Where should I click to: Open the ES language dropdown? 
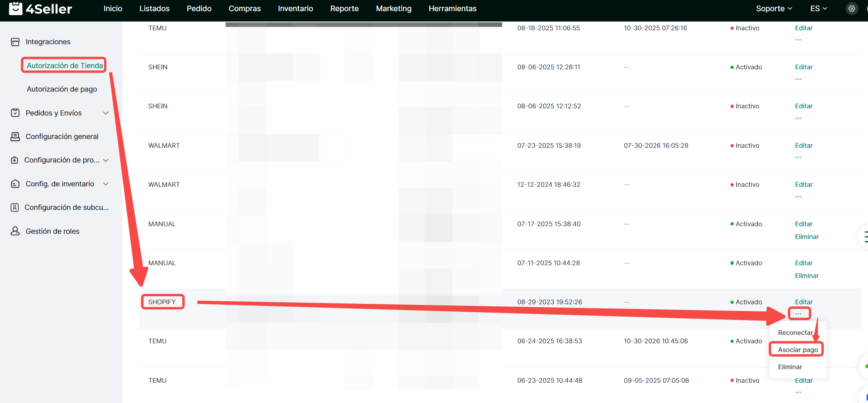click(x=819, y=9)
